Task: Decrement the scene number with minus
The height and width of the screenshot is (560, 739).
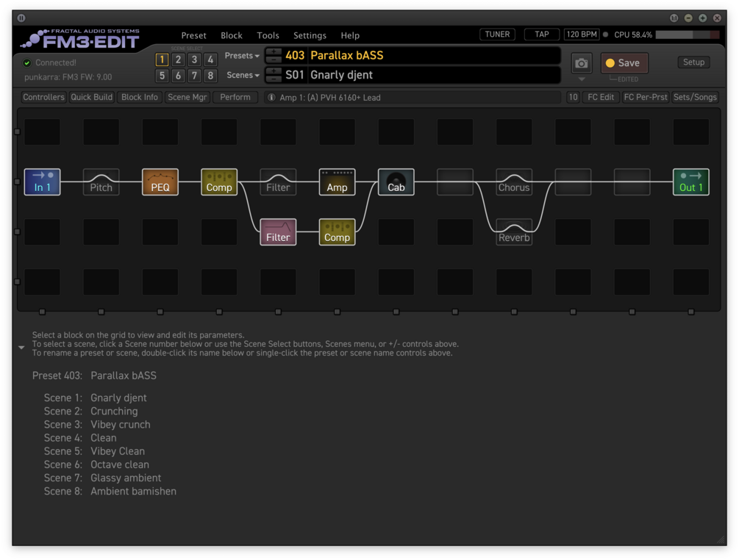Action: tap(274, 79)
